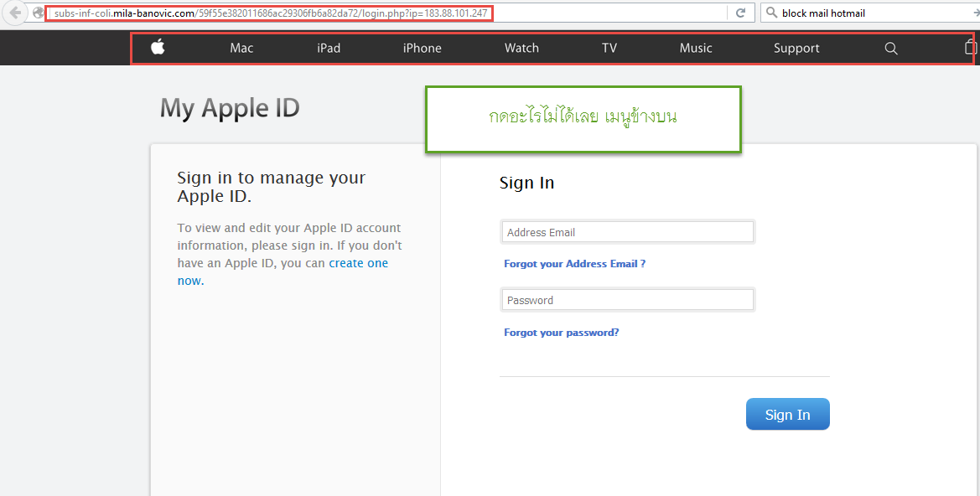Click the globe site identity icon

[38, 13]
